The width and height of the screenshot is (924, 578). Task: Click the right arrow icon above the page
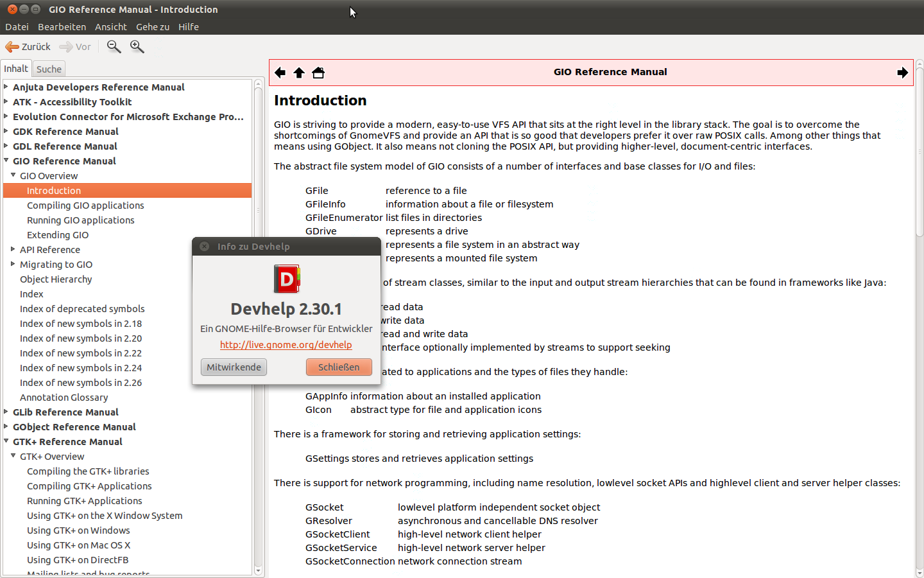tap(902, 73)
